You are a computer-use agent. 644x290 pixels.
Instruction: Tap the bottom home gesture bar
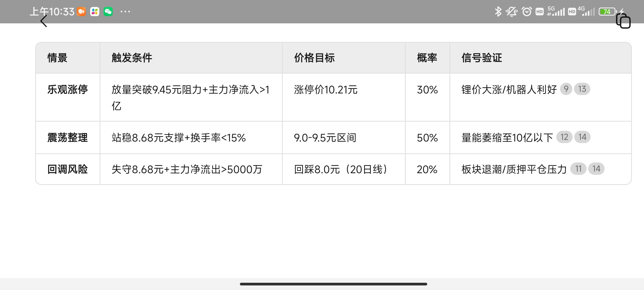point(333,284)
